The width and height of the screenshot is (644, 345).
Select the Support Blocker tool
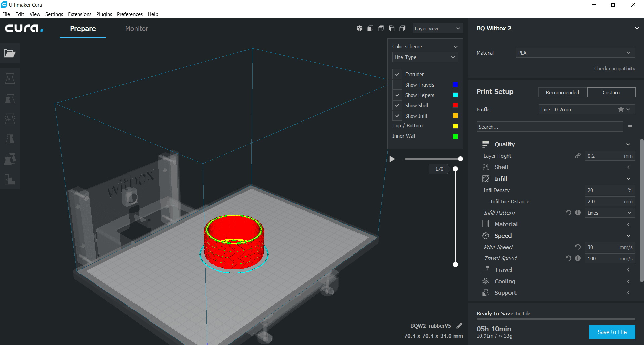(10, 179)
